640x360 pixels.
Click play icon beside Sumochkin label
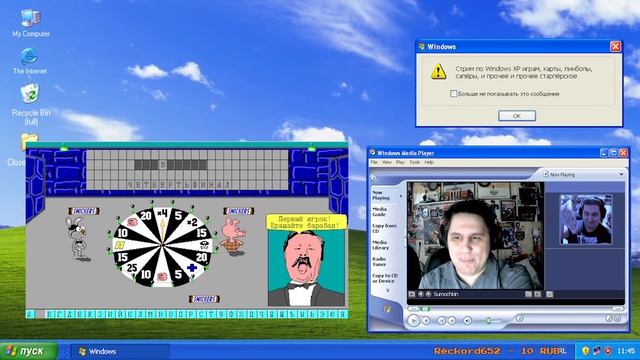tap(428, 294)
